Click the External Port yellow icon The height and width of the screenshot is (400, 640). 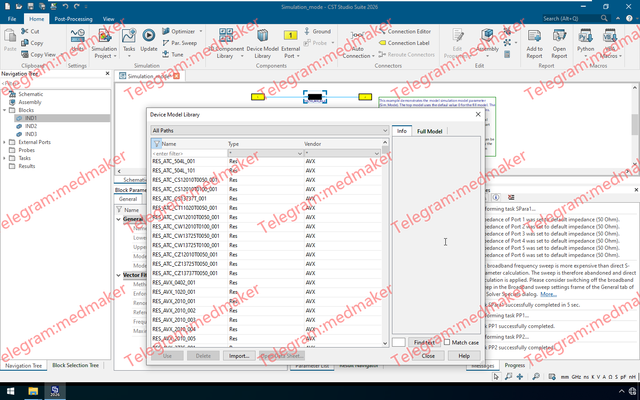[x=290, y=36]
